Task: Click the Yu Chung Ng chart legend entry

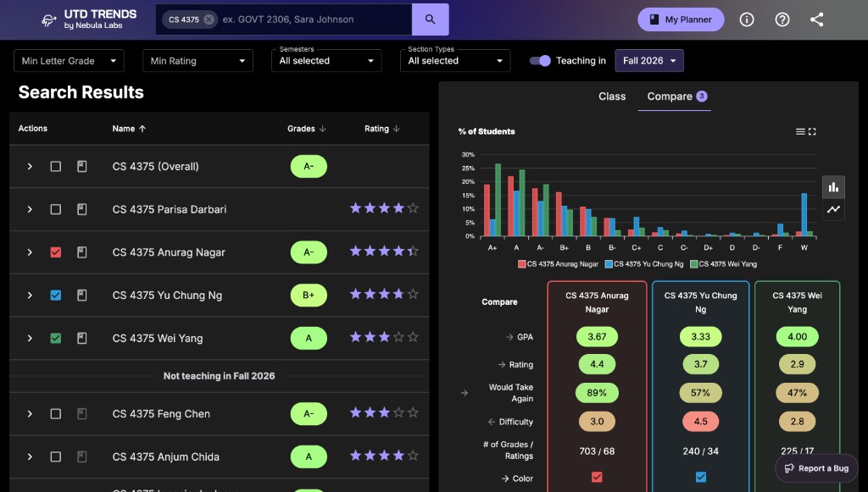Action: (x=644, y=264)
